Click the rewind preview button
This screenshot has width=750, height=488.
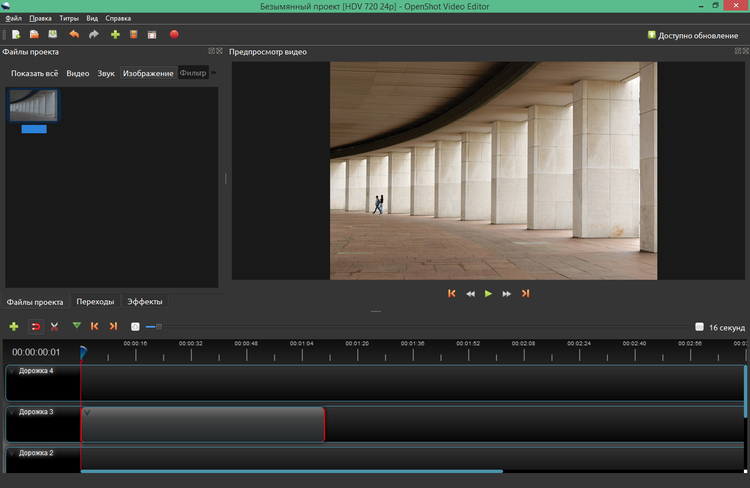point(471,294)
